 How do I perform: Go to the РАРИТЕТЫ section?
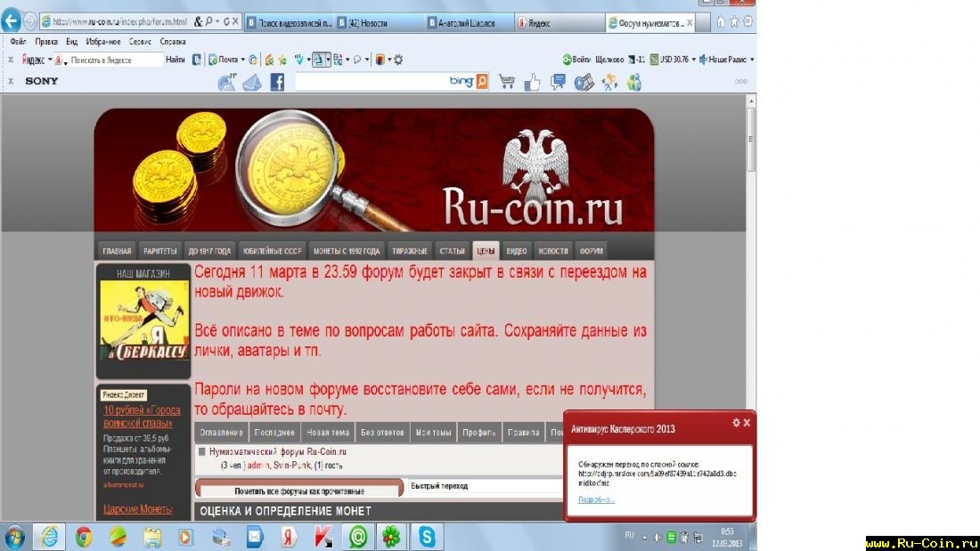tap(160, 251)
